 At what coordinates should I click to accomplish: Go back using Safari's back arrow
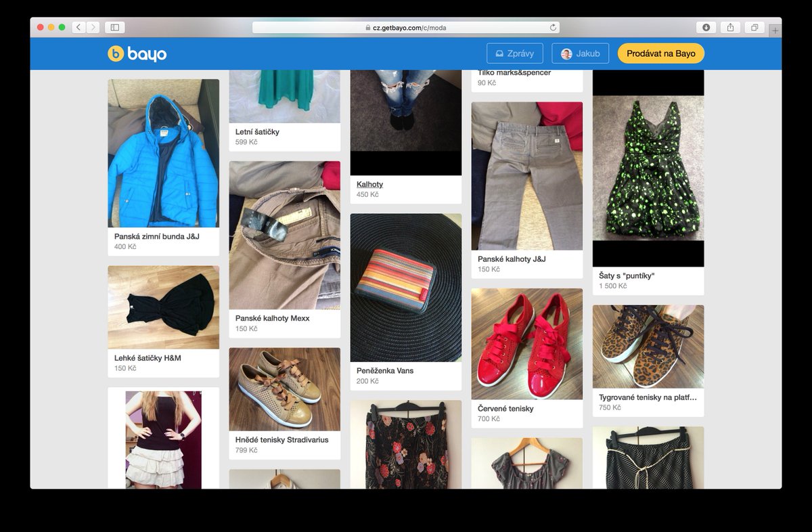pos(78,27)
